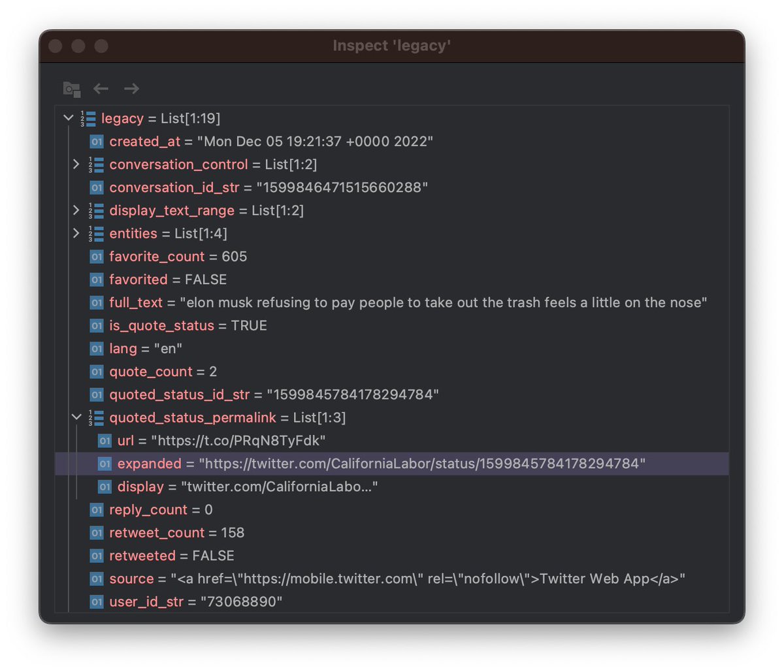Screen dimensions: 784x672
Task: Click the list icon beside entities
Action: [96, 233]
